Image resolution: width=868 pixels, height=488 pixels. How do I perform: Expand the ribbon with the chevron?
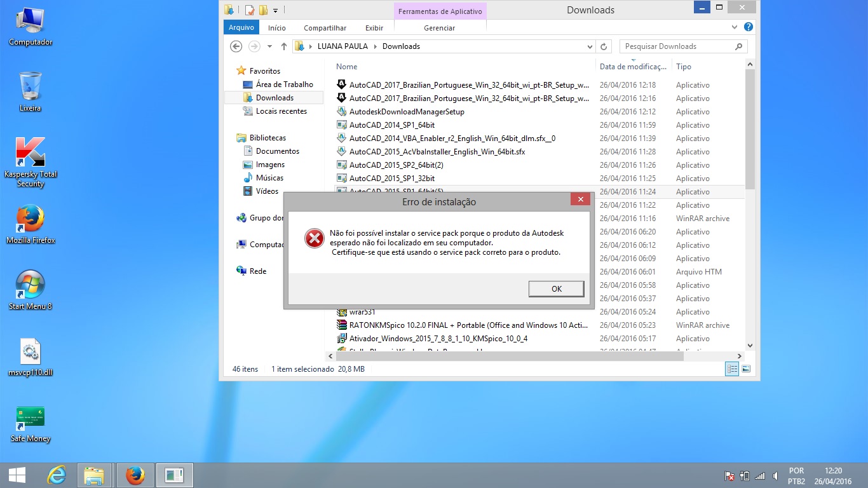[735, 27]
